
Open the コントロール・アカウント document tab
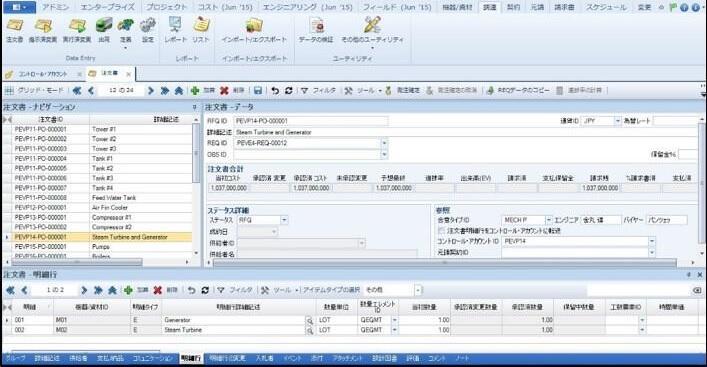[x=42, y=74]
